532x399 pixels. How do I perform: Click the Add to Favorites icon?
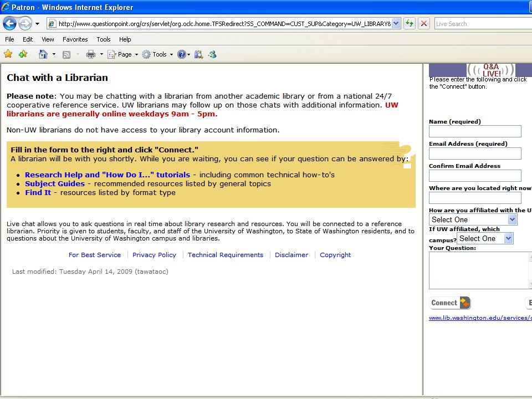tap(23, 54)
